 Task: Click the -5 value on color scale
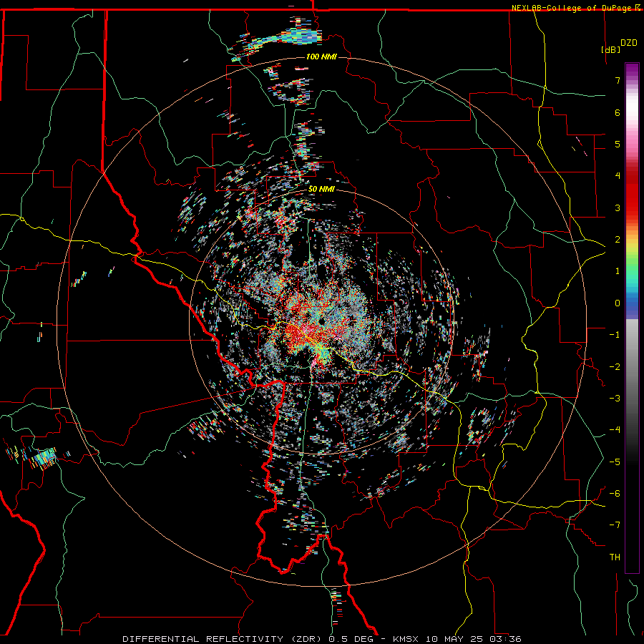click(x=615, y=462)
